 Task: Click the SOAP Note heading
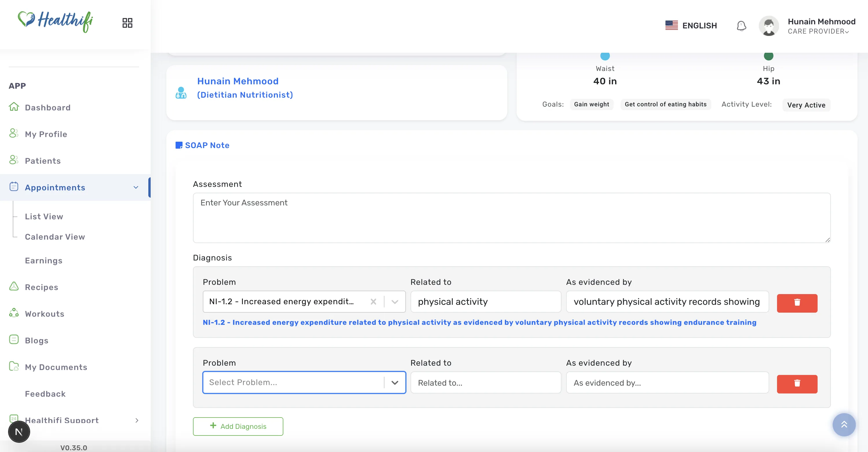pyautogui.click(x=207, y=145)
